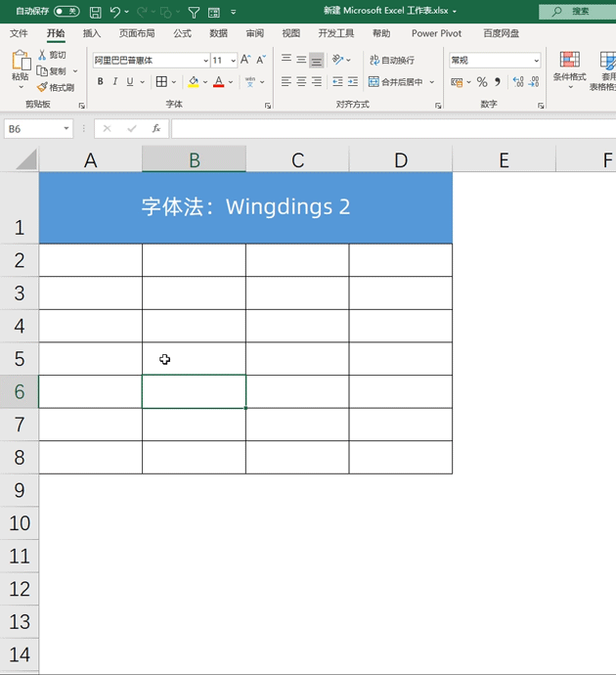Switch to the 视图 (View) tab

[x=291, y=33]
